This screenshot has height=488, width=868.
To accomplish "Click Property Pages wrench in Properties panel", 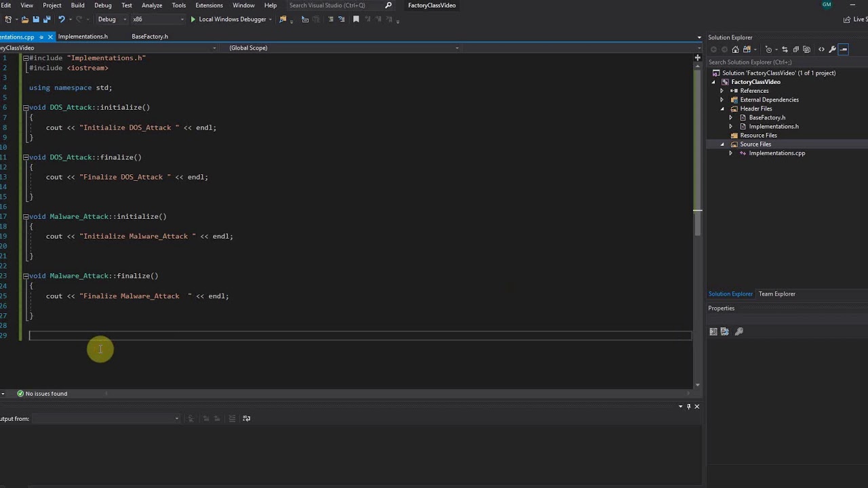I will (739, 331).
